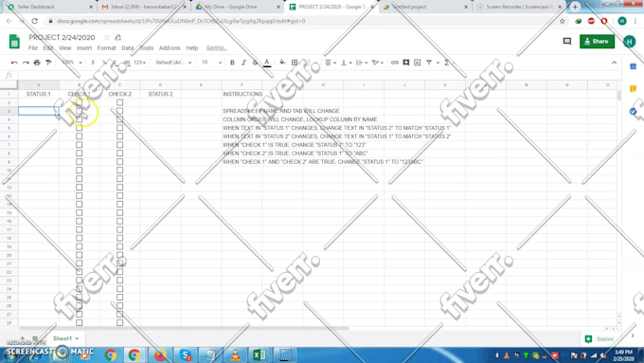The width and height of the screenshot is (644, 363).
Task: Open a new browser tab
Action: click(x=575, y=7)
